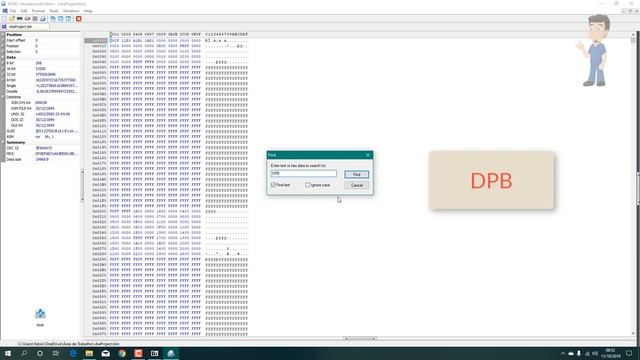This screenshot has height=360, width=640.
Task: Open the Format menu
Action: click(38, 11)
